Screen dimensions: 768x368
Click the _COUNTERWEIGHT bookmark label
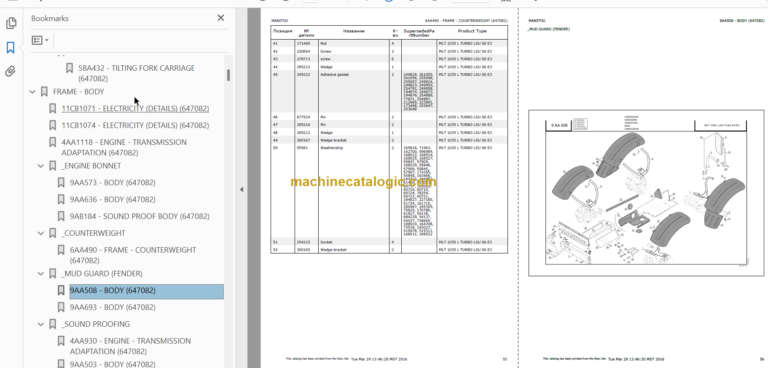point(93,233)
